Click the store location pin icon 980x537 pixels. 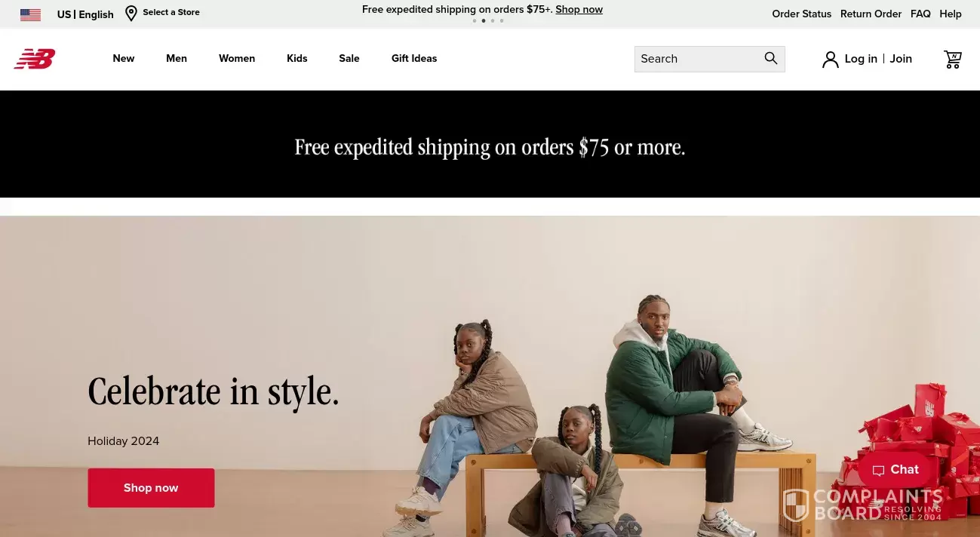[131, 14]
